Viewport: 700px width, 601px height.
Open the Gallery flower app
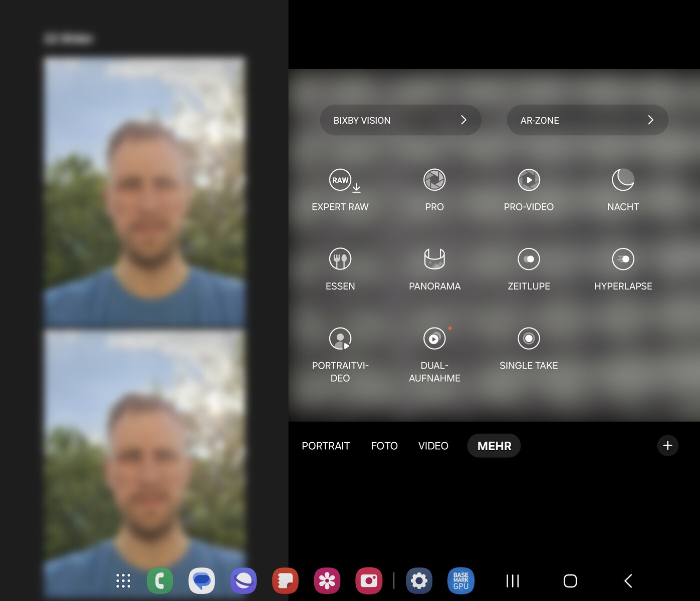click(x=327, y=581)
